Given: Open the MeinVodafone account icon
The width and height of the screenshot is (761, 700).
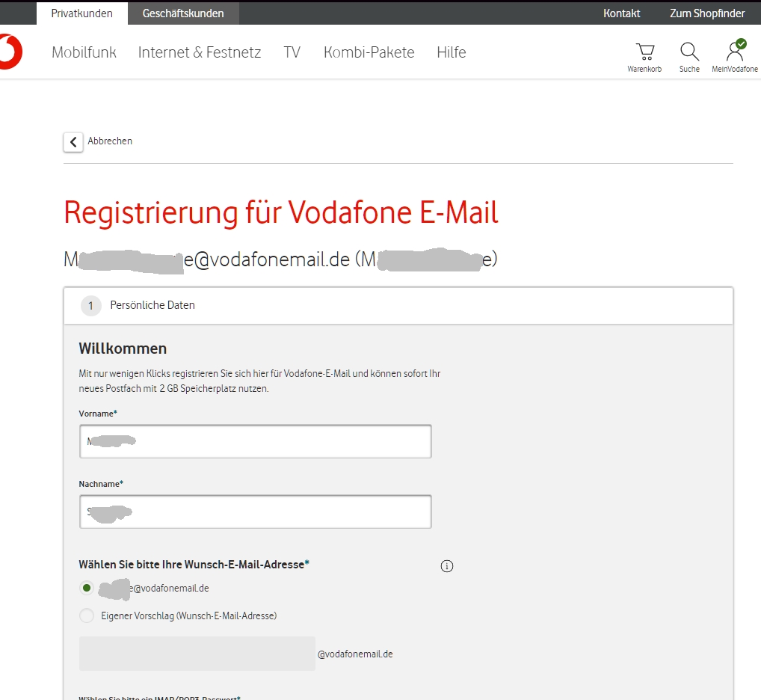Looking at the screenshot, I should 736,51.
